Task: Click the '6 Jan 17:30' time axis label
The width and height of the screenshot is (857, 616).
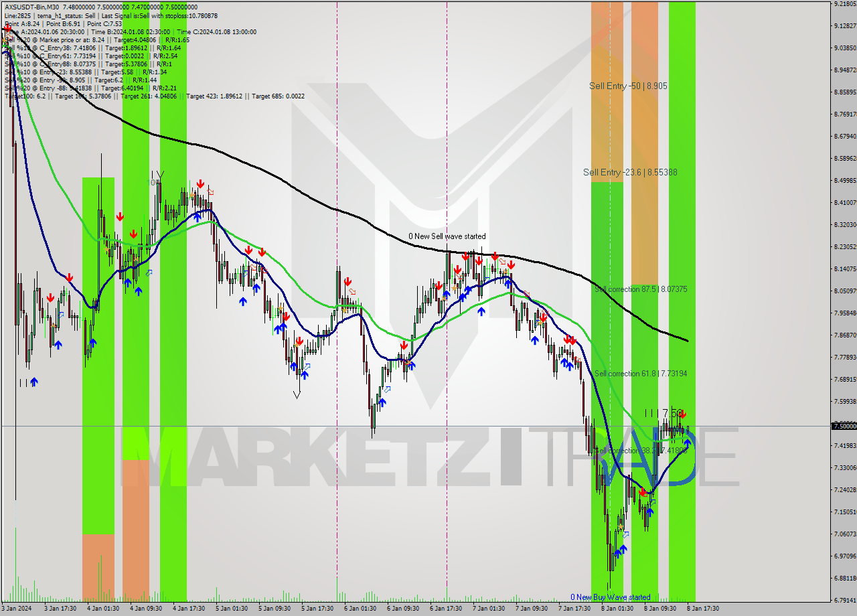Action: point(445,609)
